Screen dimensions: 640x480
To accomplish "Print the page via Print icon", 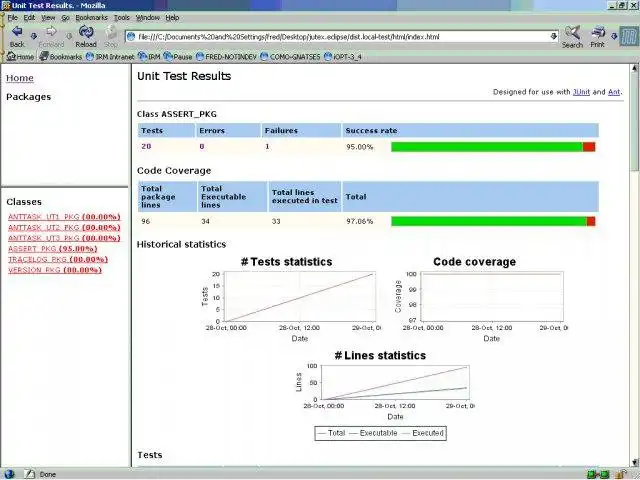I will tap(598, 37).
